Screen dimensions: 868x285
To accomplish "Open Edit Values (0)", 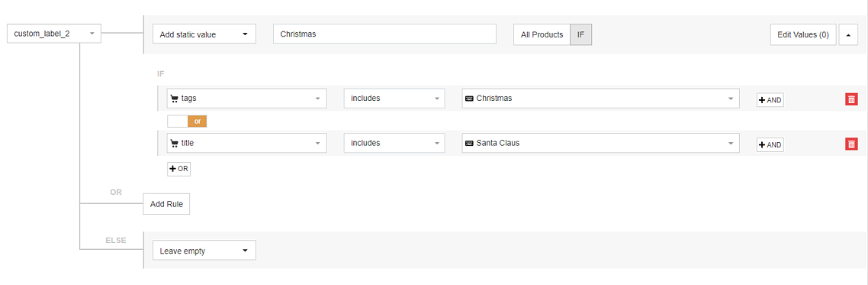I will 803,34.
